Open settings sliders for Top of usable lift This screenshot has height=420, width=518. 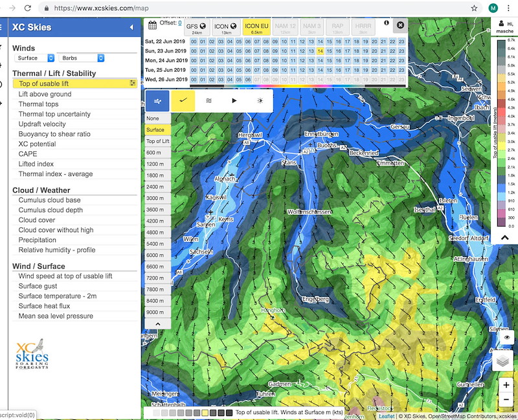[133, 83]
